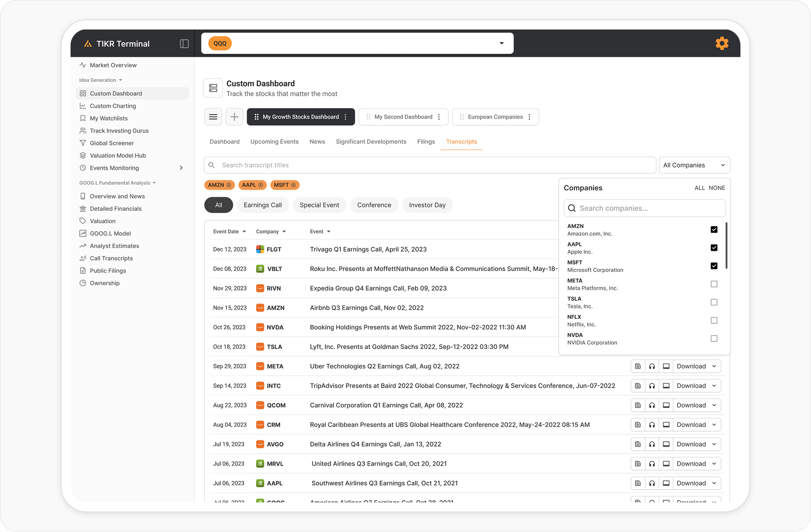Open presentation view for Southwest Airlines row
The width and height of the screenshot is (811, 532).
[x=666, y=483]
